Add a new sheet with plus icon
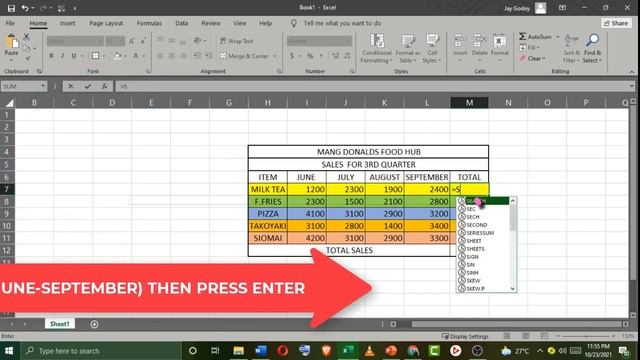Screen dimensions: 640x360 94,324
